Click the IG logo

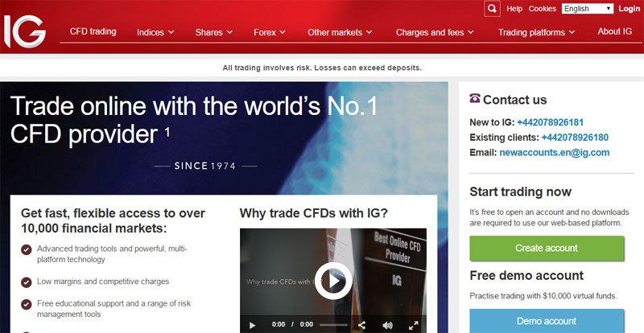click(24, 31)
